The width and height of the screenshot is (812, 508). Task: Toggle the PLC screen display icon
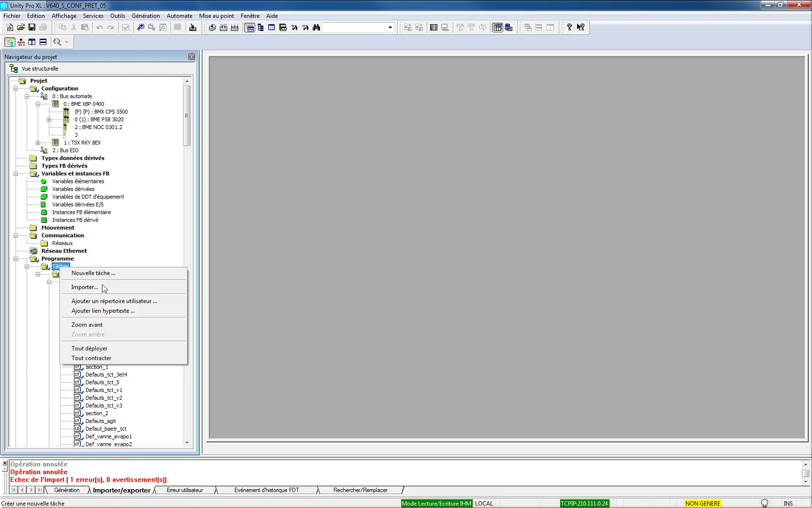pos(497,28)
